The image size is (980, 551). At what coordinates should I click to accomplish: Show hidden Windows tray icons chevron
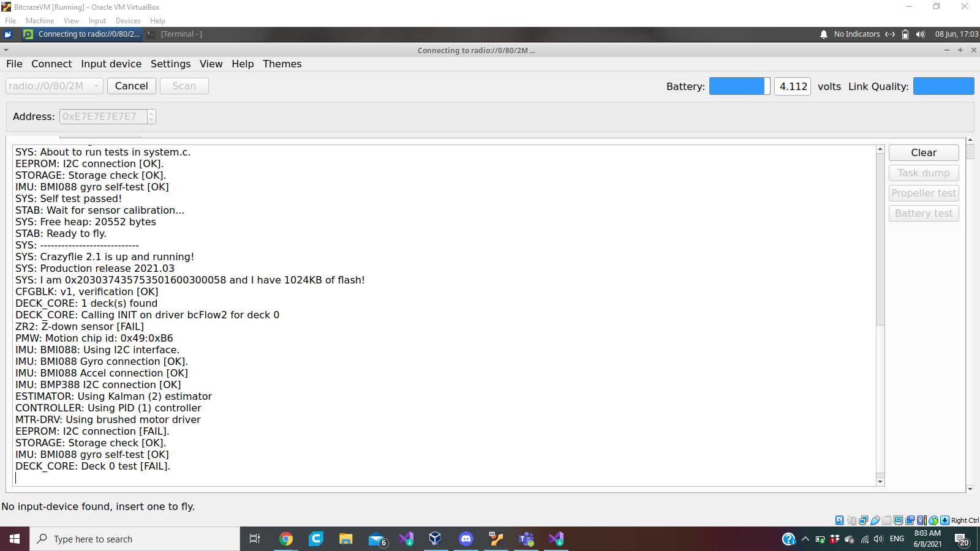805,539
